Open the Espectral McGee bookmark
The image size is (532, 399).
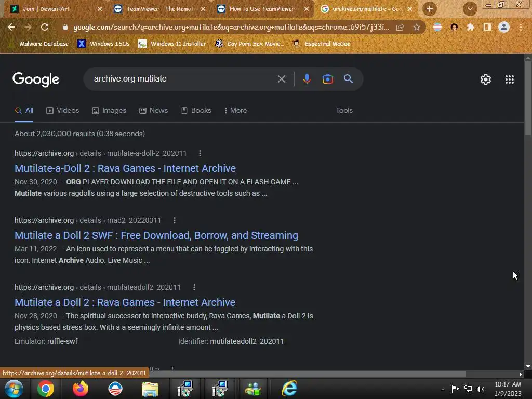(322, 44)
